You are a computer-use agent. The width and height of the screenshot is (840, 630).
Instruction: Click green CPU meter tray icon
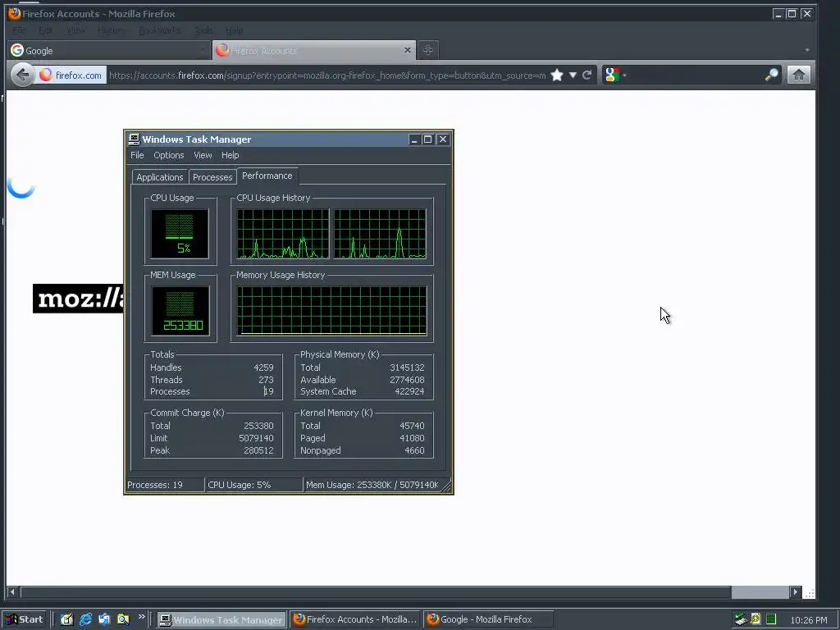click(771, 619)
